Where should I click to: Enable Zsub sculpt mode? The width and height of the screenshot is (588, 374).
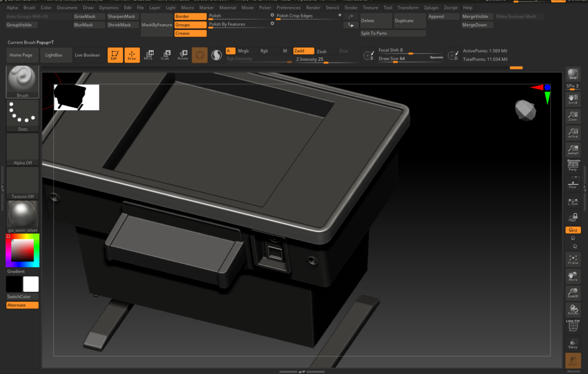pyautogui.click(x=322, y=52)
